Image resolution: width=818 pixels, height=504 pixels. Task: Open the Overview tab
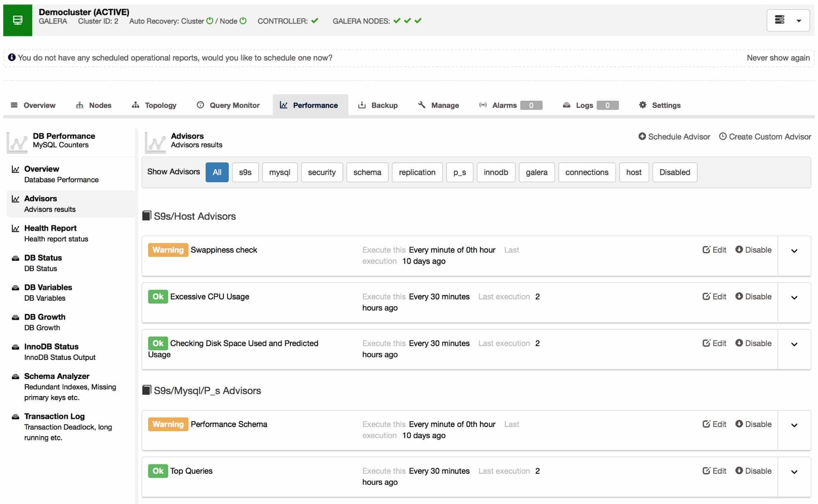click(33, 105)
